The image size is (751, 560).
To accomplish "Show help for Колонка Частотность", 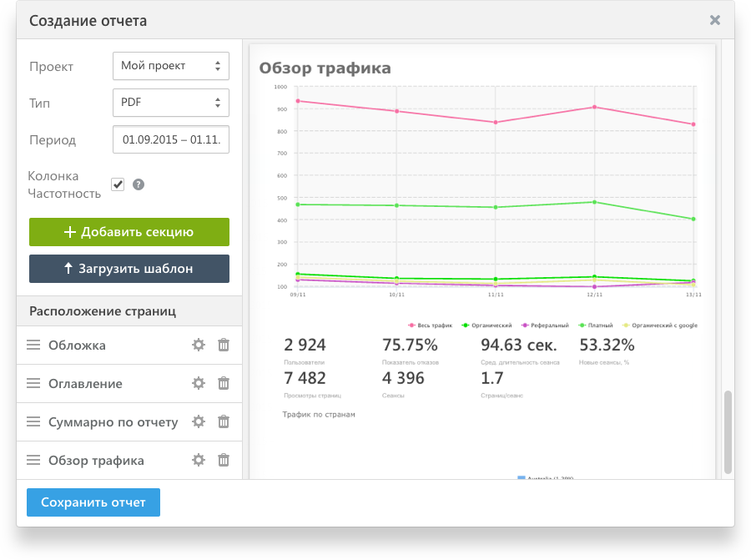I will coord(139,184).
